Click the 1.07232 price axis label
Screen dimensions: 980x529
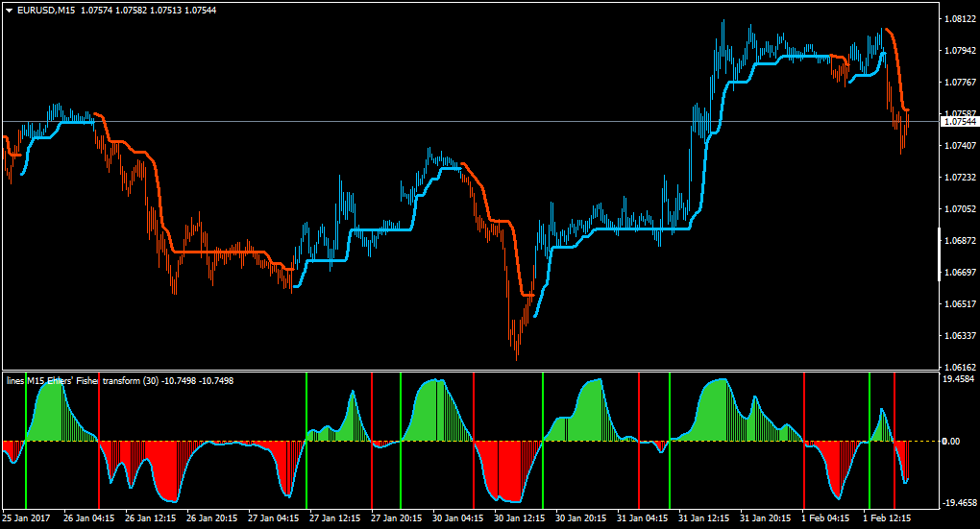coord(960,178)
